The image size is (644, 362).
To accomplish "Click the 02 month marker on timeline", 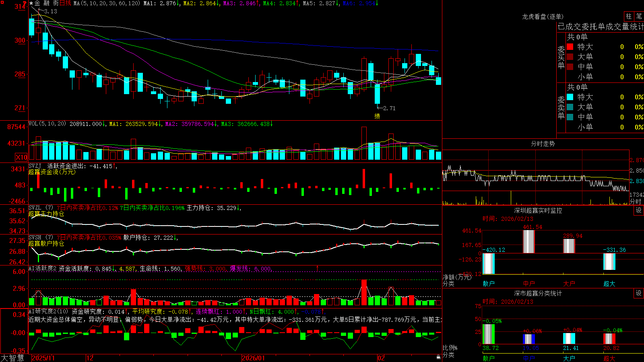I will tap(381, 358).
